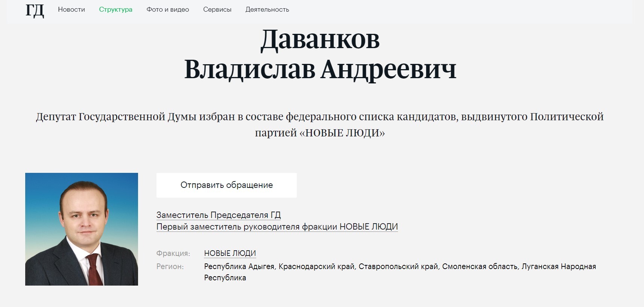Open the НОВЫЕ ЛЮДИ faction link
Screen dimensions: 644x307
(x=230, y=253)
